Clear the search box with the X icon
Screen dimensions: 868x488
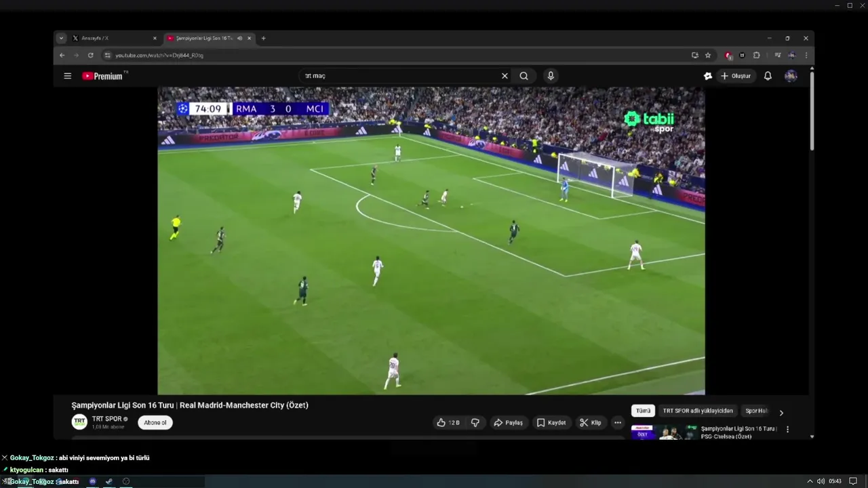[x=505, y=76]
